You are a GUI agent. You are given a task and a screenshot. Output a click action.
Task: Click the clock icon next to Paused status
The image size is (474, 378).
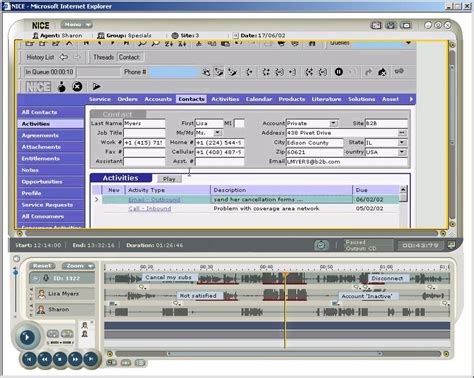(321, 245)
